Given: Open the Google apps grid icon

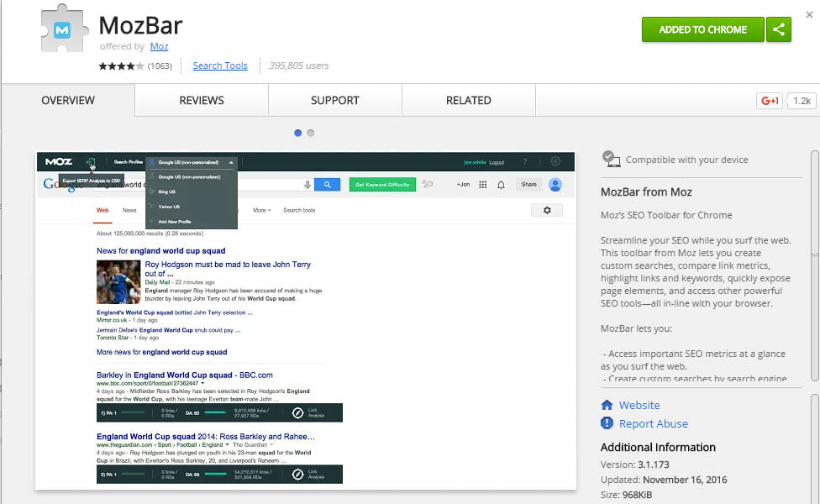Looking at the screenshot, I should click(x=481, y=184).
